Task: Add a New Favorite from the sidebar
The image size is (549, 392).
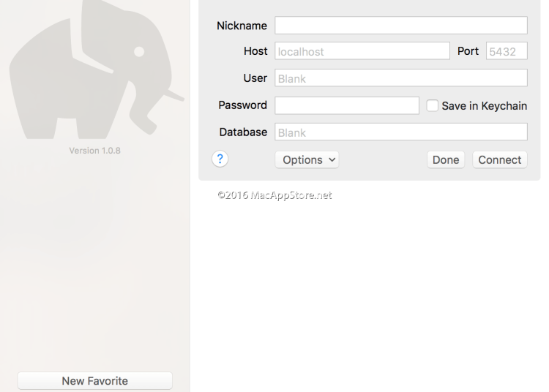Action: [x=94, y=380]
